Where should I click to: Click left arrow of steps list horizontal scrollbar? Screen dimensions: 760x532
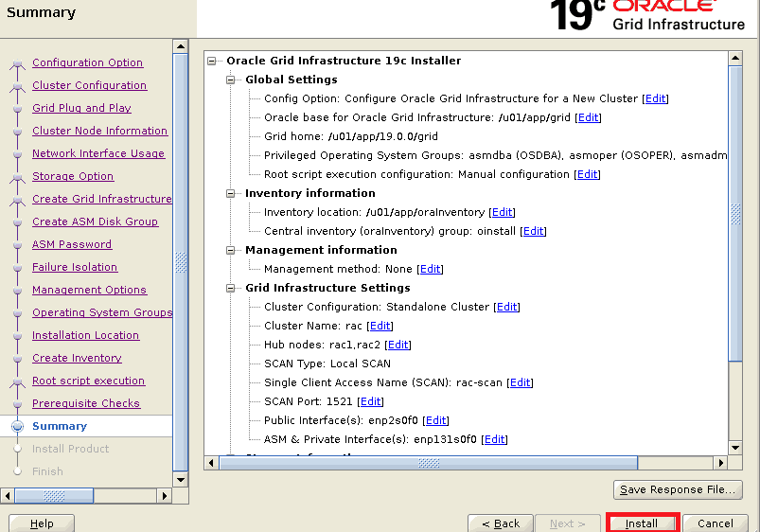[8, 496]
